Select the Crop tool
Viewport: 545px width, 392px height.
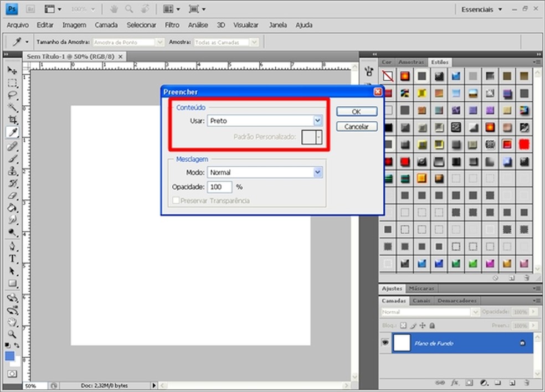pos(12,120)
